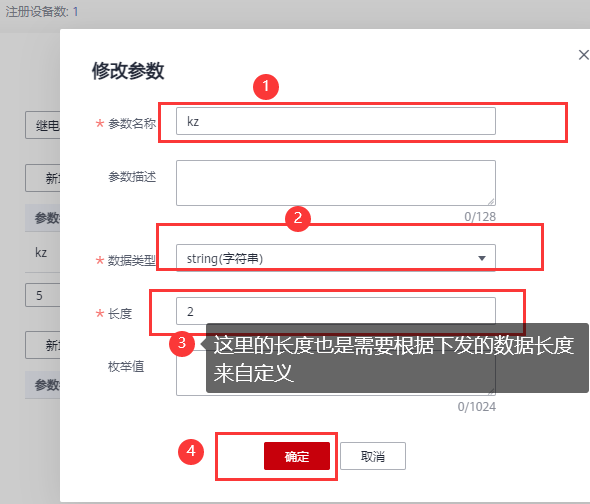Click the kz row in background table

42,252
